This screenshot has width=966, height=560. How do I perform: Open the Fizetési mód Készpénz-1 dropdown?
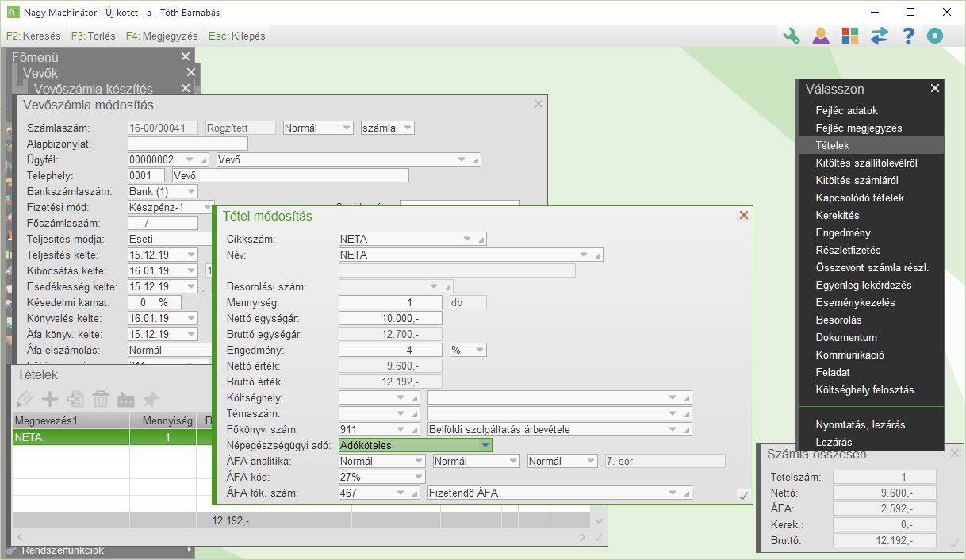coord(190,207)
